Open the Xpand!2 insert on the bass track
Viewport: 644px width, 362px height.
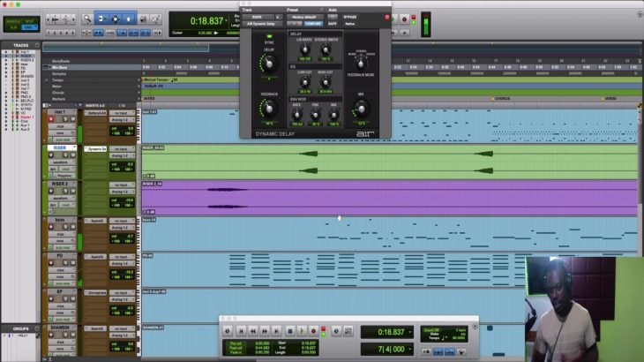click(x=95, y=221)
